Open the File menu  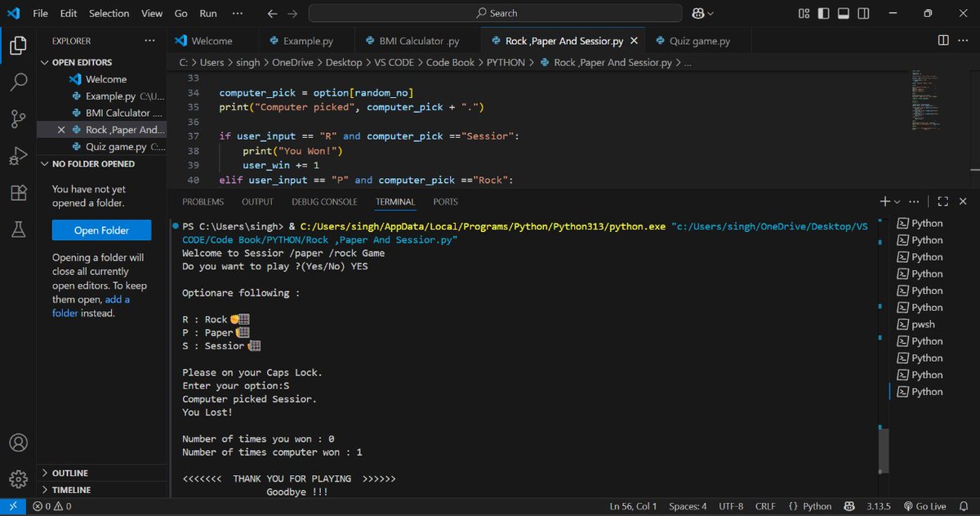(41, 13)
